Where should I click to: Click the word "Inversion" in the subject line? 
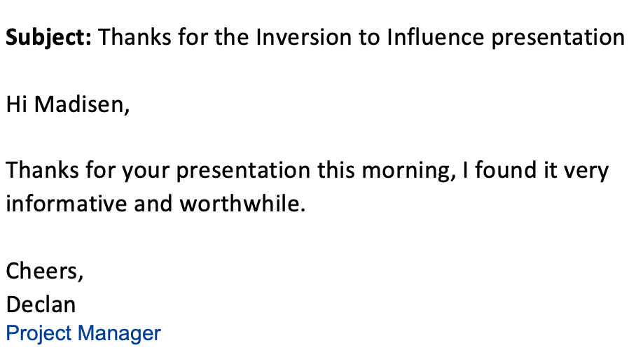tap(304, 37)
